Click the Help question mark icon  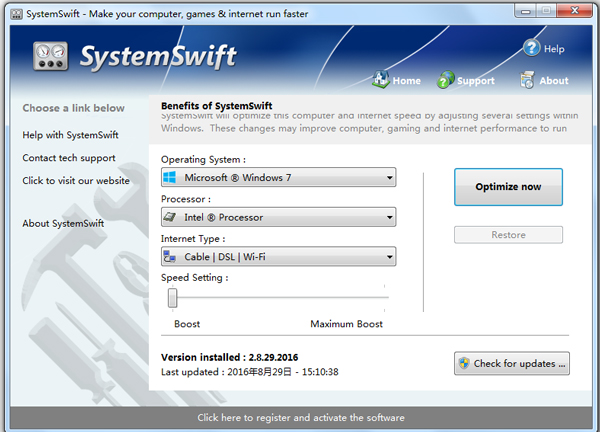[531, 48]
